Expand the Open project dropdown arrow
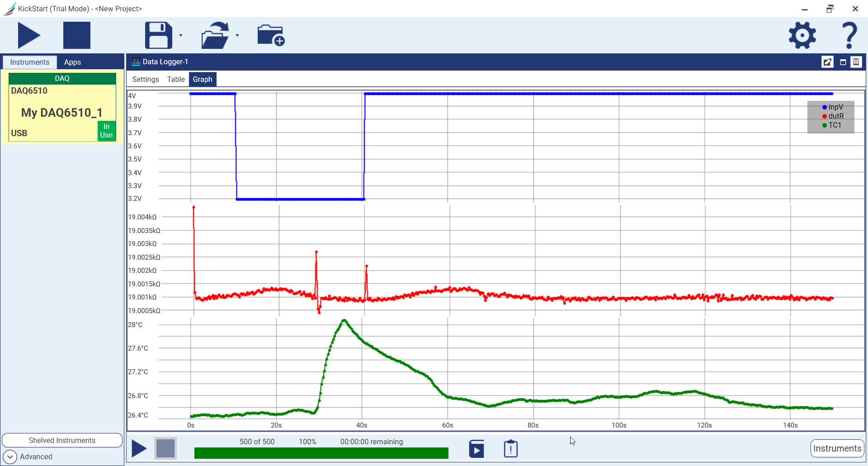 click(237, 35)
